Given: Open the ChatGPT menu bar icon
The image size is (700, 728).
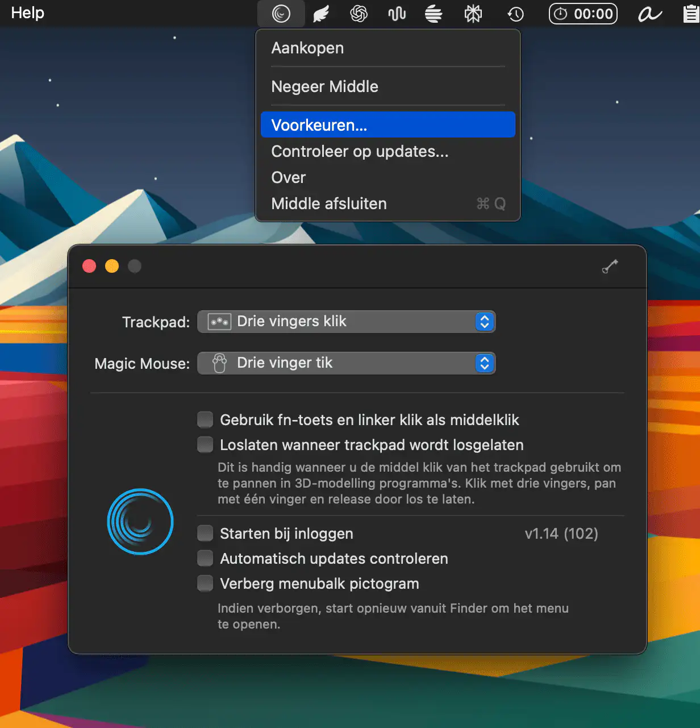Looking at the screenshot, I should point(359,14).
